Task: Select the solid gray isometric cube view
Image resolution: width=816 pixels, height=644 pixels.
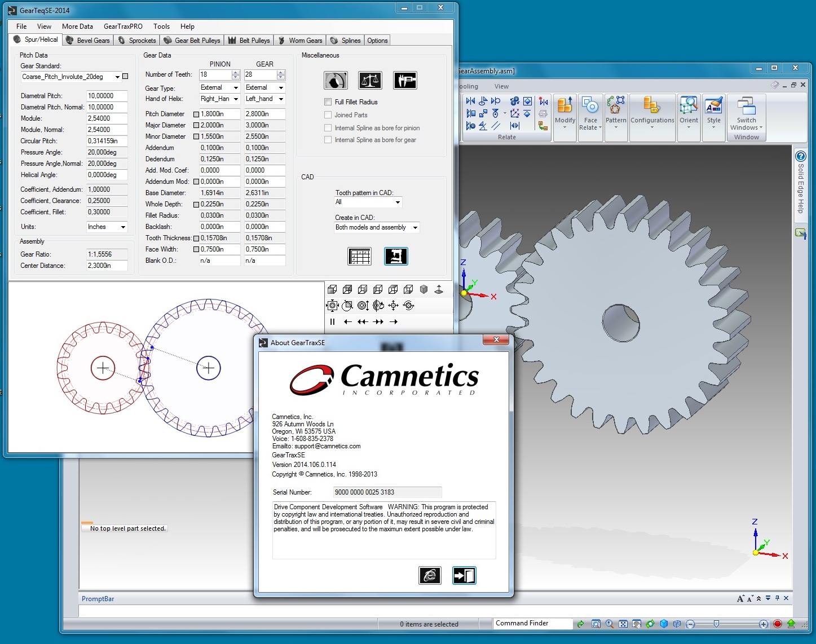Action: pos(424,289)
